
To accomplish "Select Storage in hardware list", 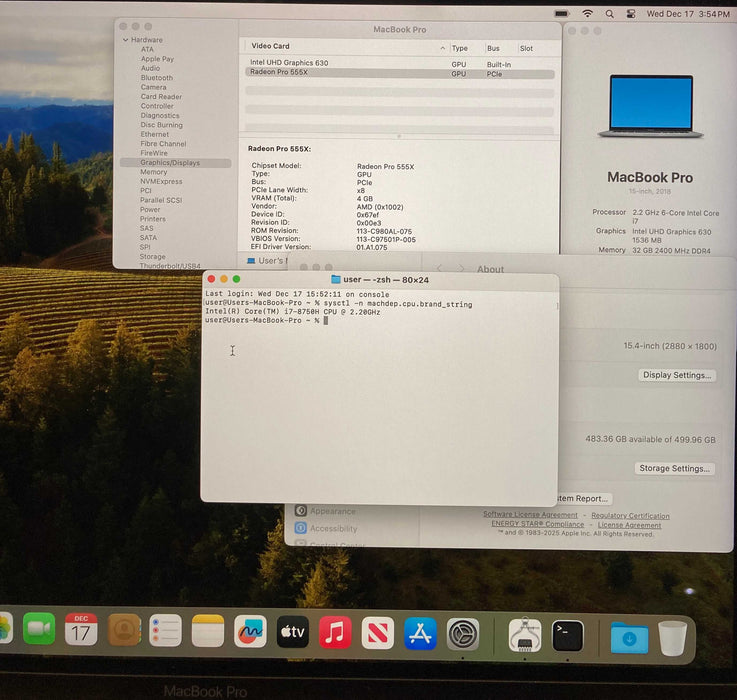I will coord(152,257).
